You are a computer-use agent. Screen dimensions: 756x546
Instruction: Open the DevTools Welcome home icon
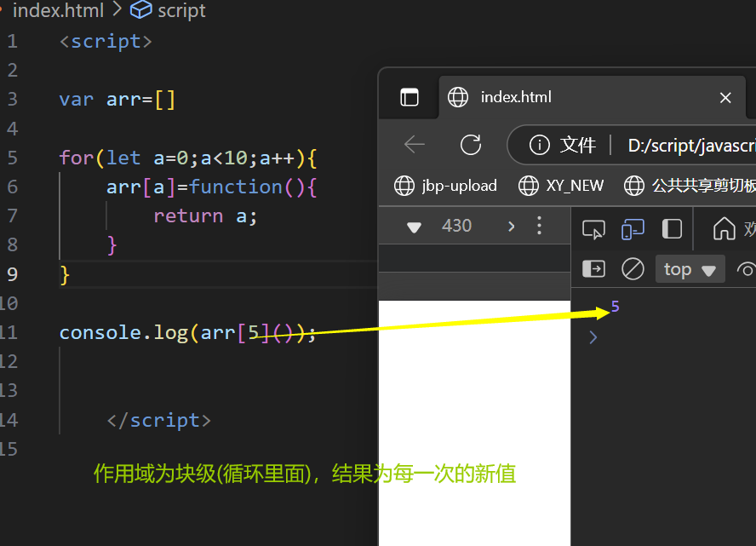click(x=724, y=228)
